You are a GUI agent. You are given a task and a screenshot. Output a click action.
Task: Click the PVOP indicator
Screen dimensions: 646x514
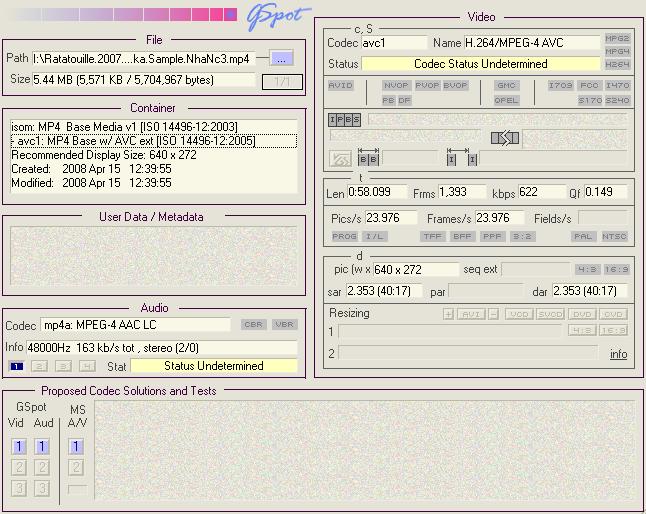[x=427, y=85]
